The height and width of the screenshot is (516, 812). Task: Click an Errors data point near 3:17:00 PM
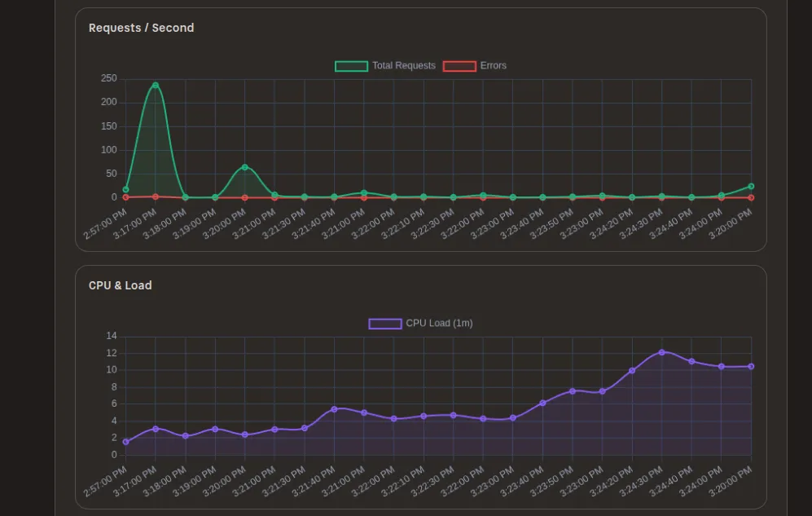pos(156,196)
